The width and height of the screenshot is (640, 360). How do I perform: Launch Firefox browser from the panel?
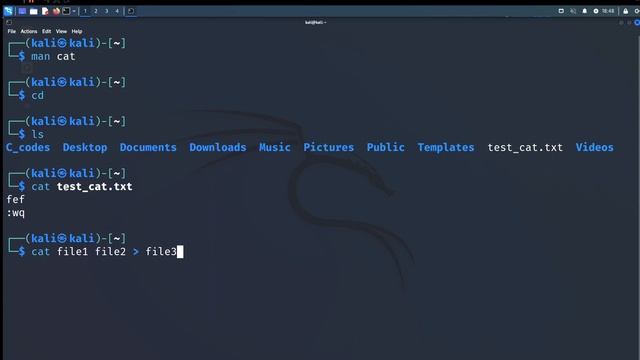pos(56,11)
